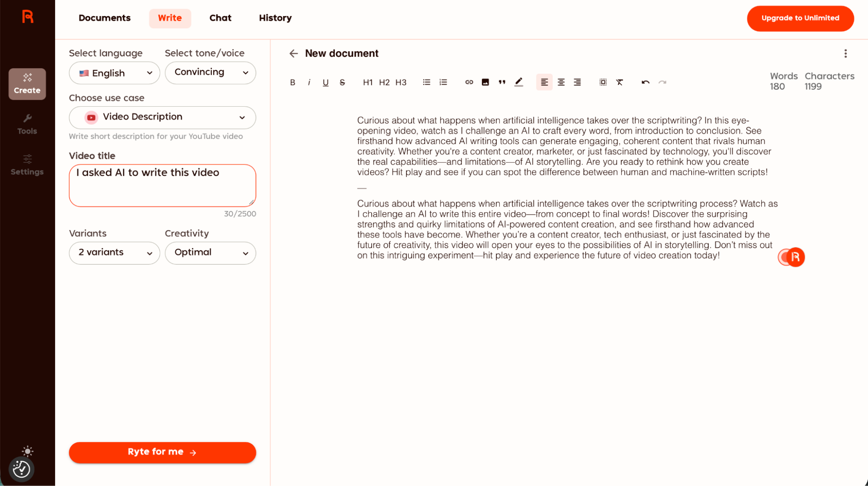Apply blockquote formatting
The image size is (868, 486).
(x=502, y=82)
